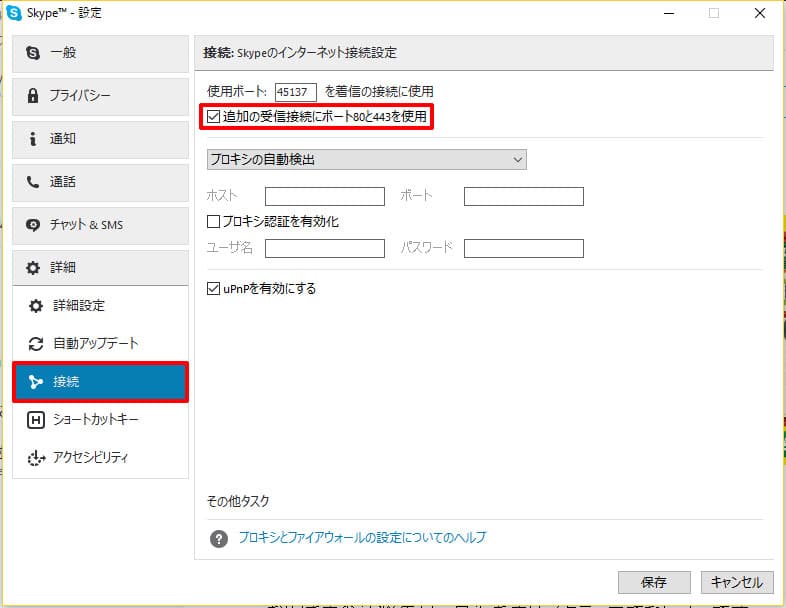
Task: Click the connection icon beside 接続
Action: pyautogui.click(x=36, y=382)
